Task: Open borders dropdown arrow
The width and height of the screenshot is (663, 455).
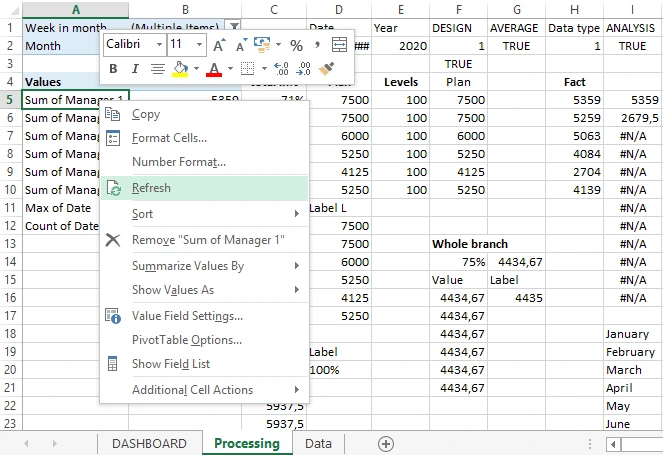Action: point(264,69)
